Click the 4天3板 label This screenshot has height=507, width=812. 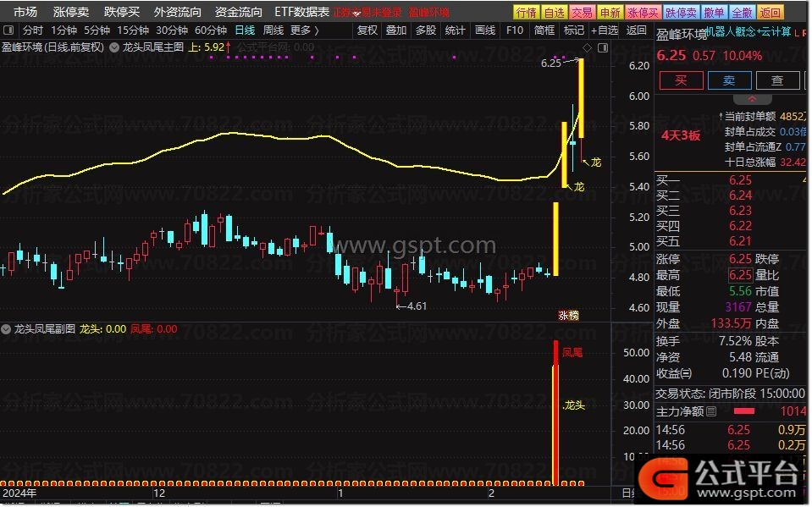click(x=681, y=135)
